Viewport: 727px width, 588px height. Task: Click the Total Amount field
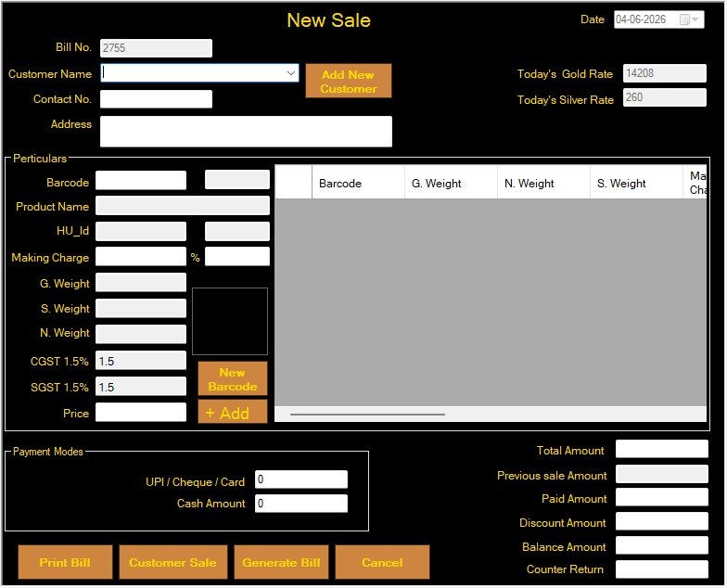(x=662, y=449)
